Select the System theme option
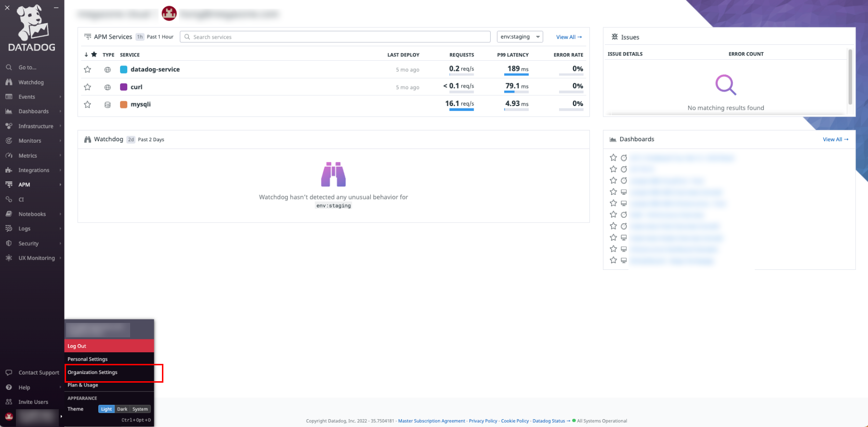The width and height of the screenshot is (868, 427). point(140,409)
